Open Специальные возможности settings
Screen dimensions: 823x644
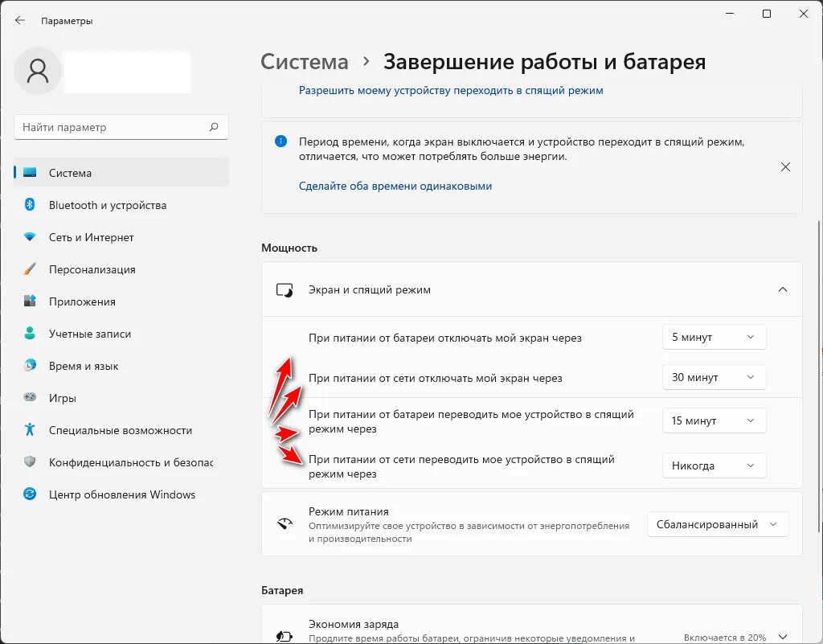121,430
